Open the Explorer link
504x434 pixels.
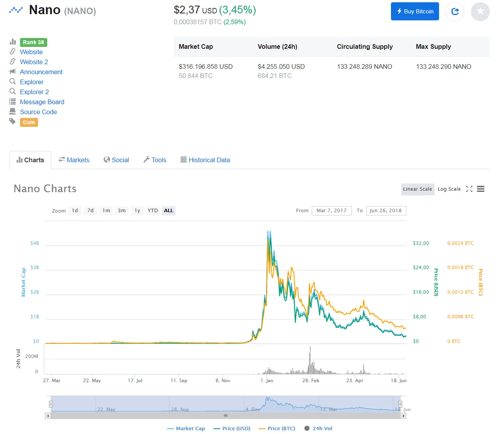point(32,82)
